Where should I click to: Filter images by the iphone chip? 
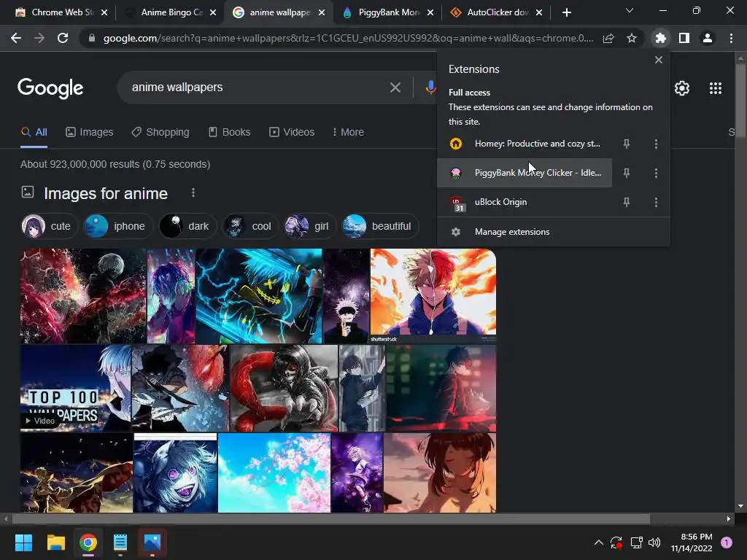click(x=117, y=226)
